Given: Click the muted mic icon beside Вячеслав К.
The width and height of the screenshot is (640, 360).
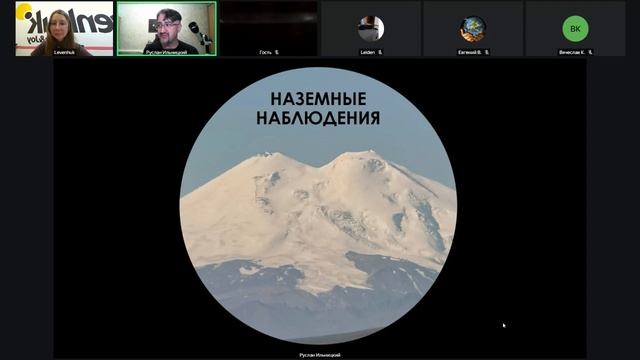Looking at the screenshot, I should [590, 52].
